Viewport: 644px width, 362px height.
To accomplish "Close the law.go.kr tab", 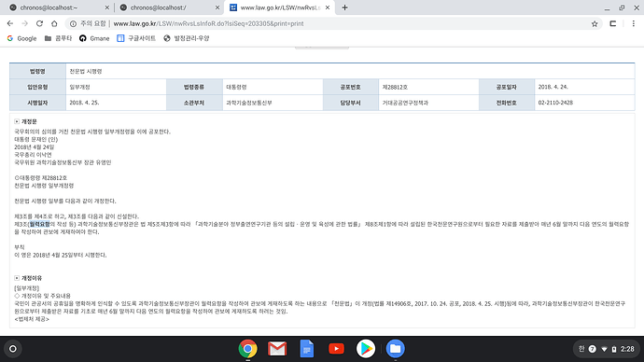I will [x=328, y=7].
